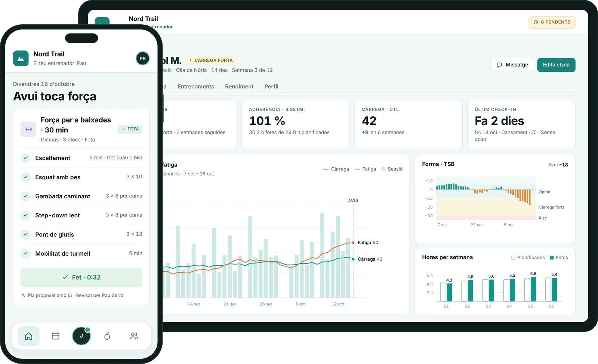
Task: Uncheck the Pont de glutis exercise
Action: (25, 234)
